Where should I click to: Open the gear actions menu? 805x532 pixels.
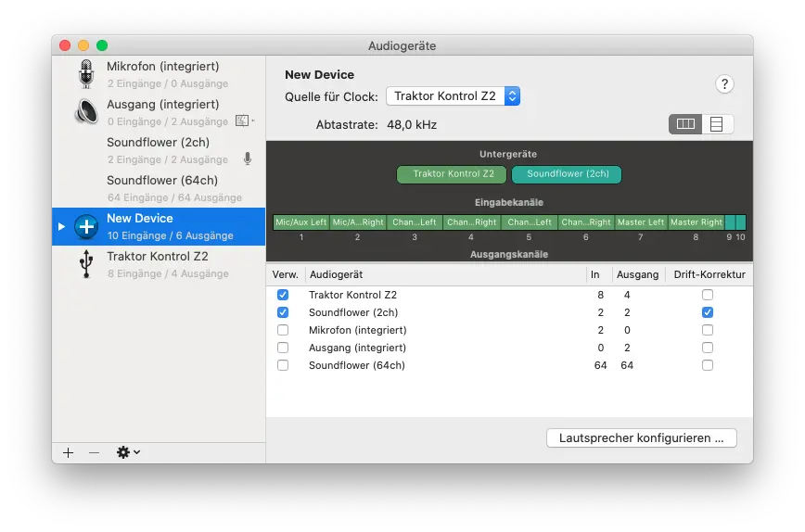128,452
